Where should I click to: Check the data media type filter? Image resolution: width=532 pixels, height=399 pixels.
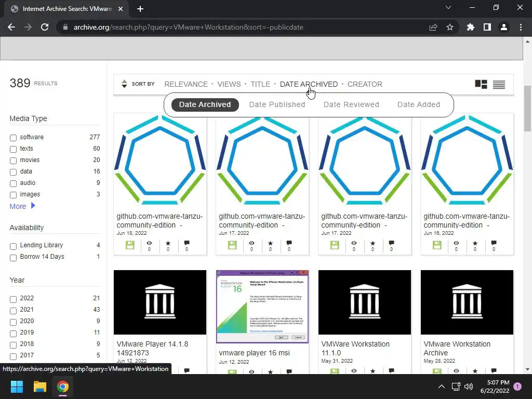coord(13,172)
